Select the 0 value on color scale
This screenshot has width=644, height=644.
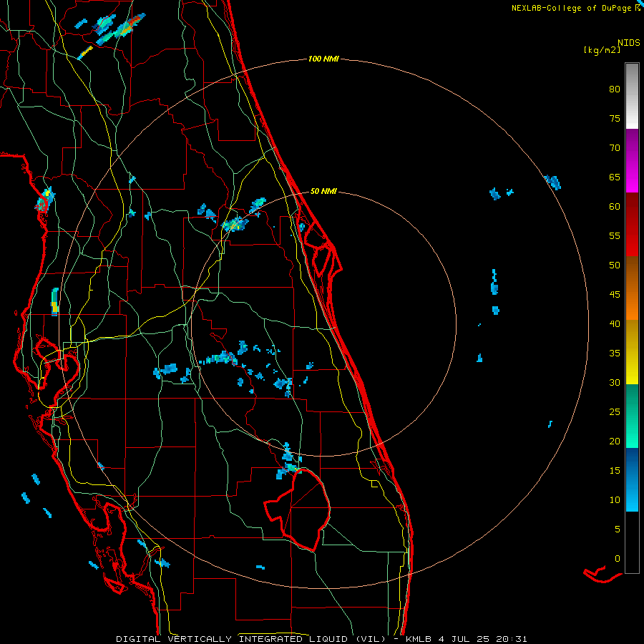pyautogui.click(x=618, y=559)
